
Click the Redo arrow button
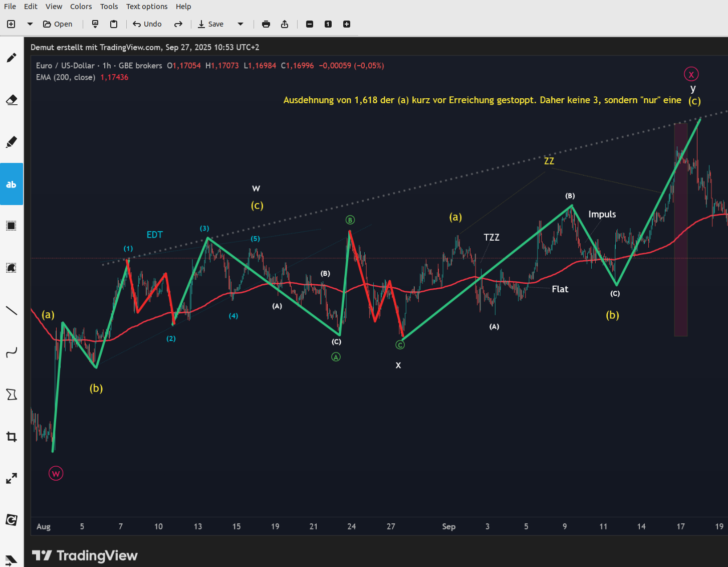[178, 24]
